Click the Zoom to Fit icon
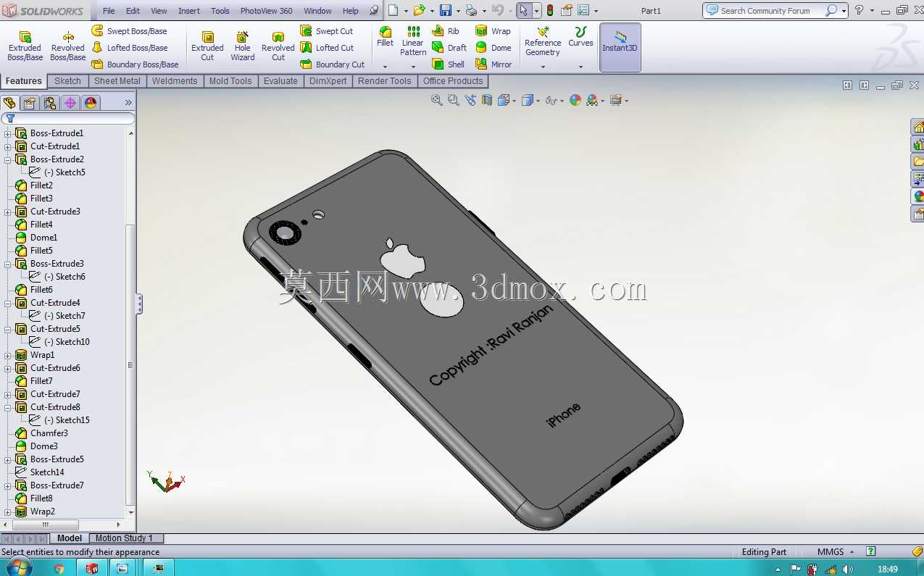 (436, 101)
